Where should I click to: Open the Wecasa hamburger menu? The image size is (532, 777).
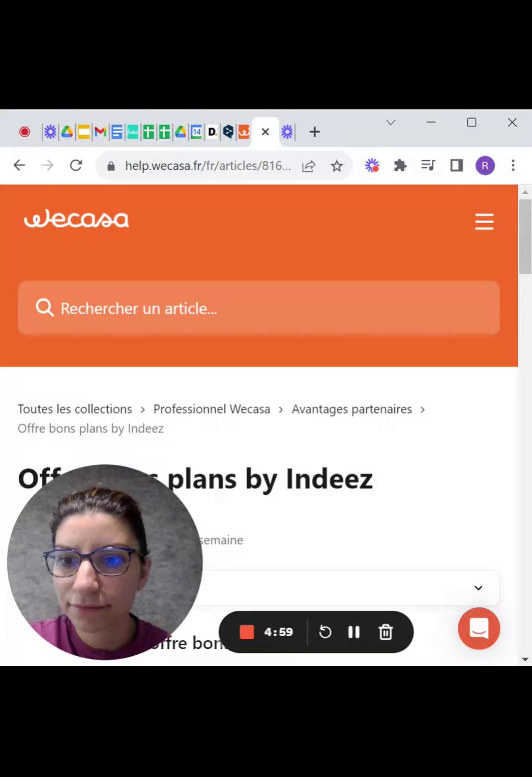tap(484, 222)
